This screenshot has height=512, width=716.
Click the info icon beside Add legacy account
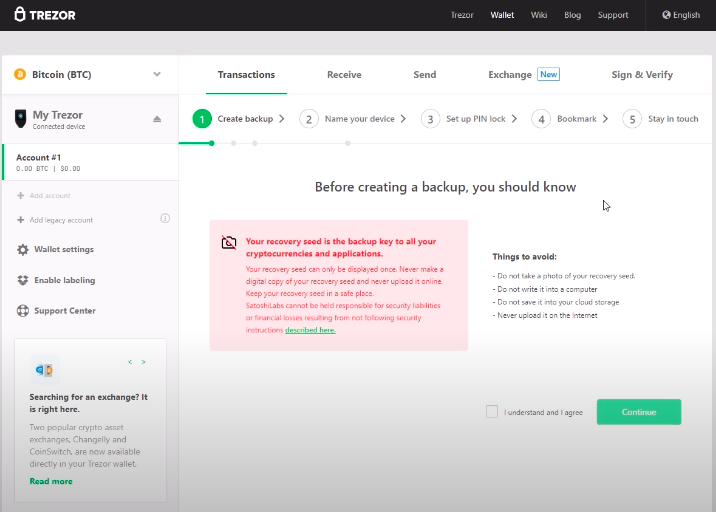click(165, 218)
